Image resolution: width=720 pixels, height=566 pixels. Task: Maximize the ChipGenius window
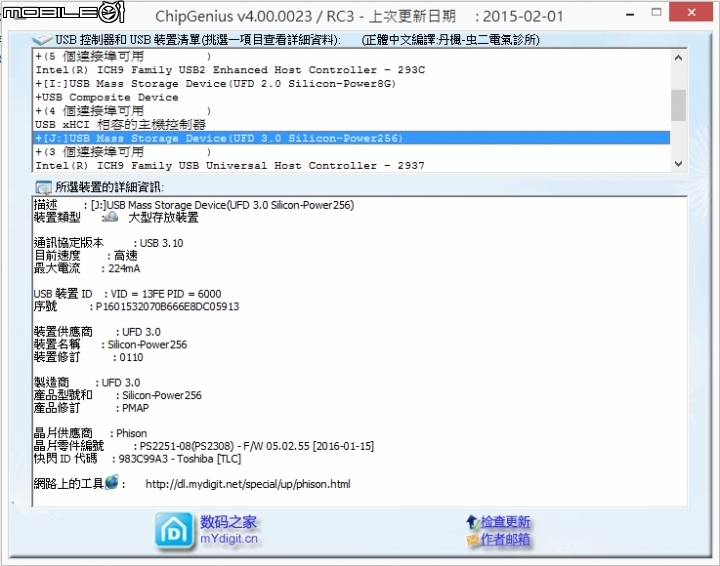pos(657,12)
